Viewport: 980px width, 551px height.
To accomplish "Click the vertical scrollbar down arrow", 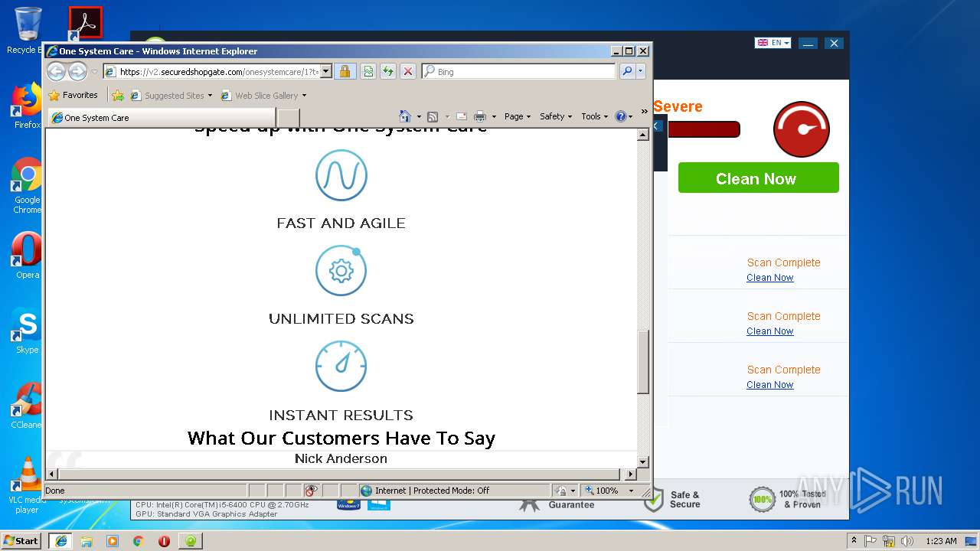I will (643, 461).
